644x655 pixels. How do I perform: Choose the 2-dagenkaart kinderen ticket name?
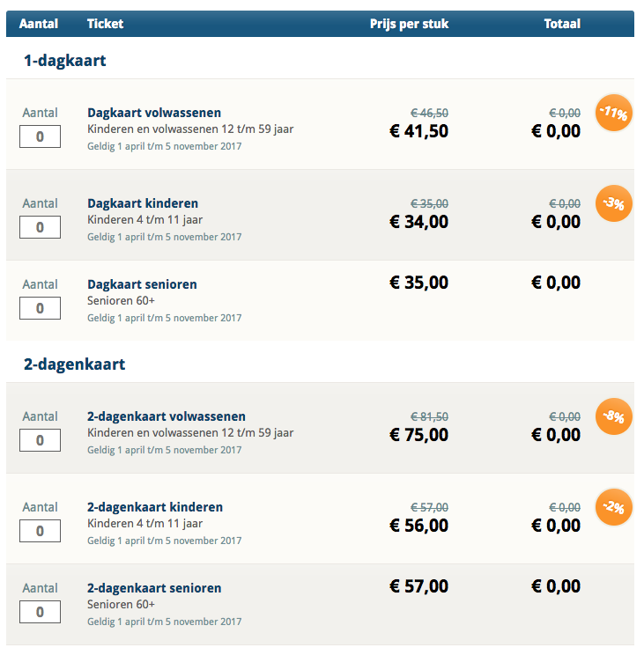pyautogui.click(x=155, y=507)
